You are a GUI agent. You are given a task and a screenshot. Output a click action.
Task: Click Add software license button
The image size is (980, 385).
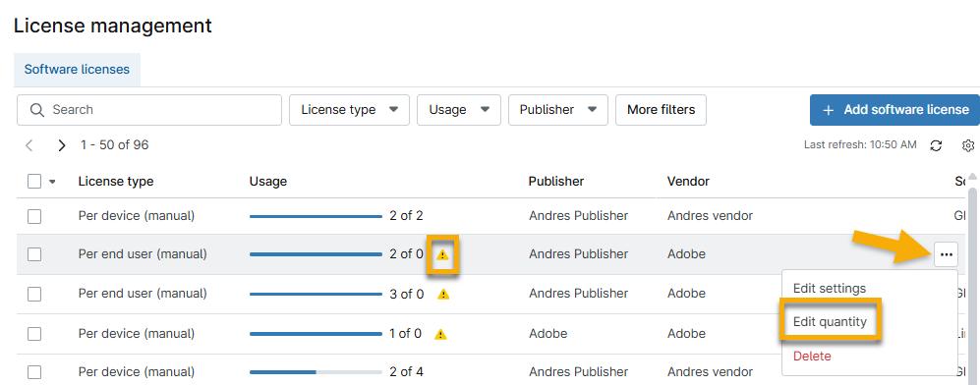[895, 110]
